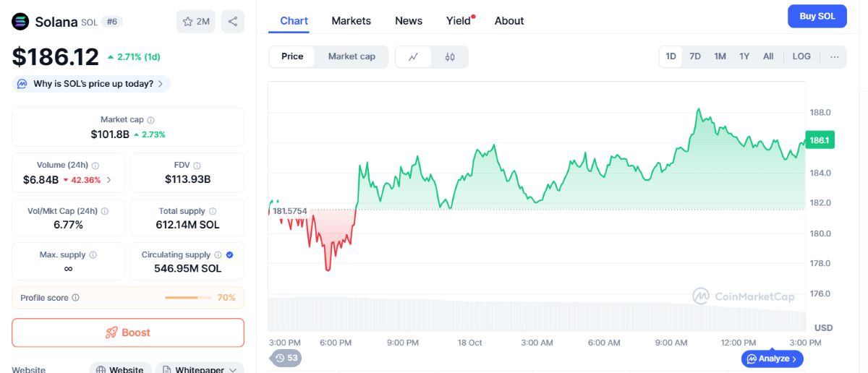
Task: Click the Profile score info icon
Action: tap(76, 298)
